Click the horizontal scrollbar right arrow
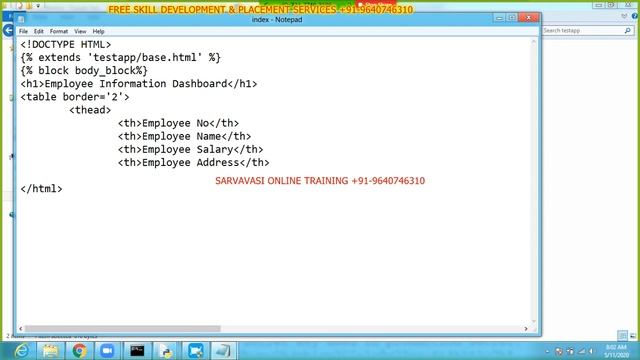640x360 pixels. coord(526,329)
